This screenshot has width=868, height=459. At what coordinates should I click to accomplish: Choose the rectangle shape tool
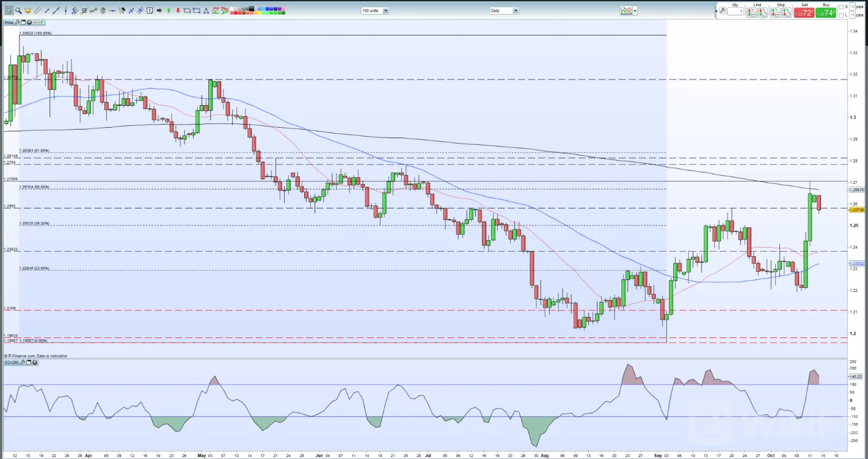click(197, 10)
